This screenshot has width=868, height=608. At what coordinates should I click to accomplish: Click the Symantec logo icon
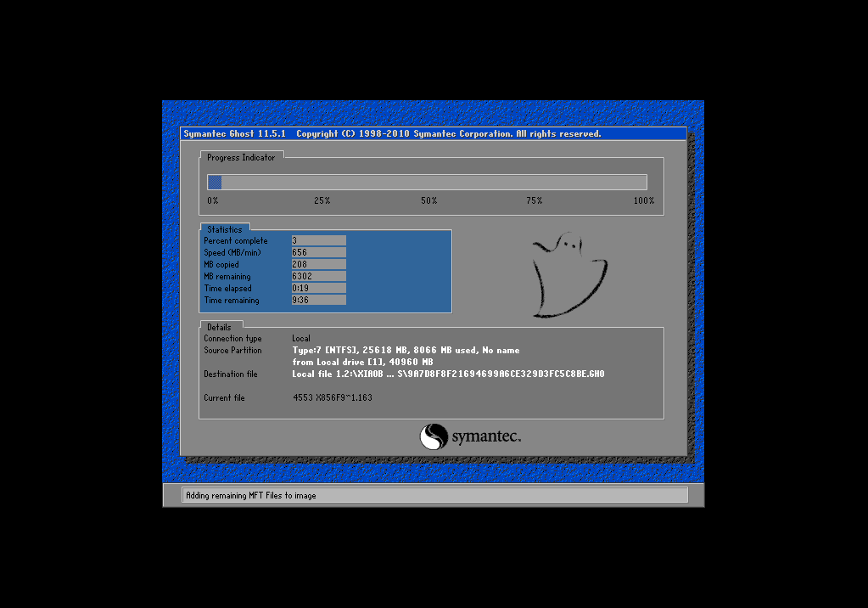click(x=432, y=437)
